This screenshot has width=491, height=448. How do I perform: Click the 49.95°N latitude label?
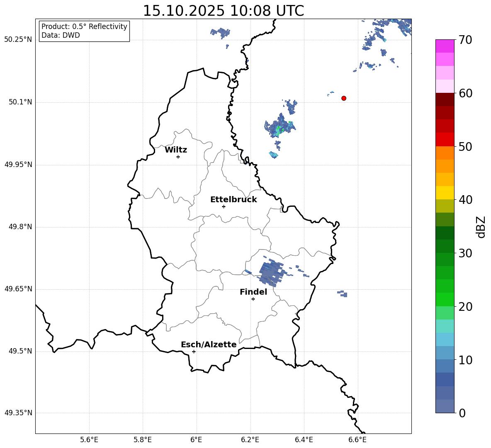click(x=18, y=165)
